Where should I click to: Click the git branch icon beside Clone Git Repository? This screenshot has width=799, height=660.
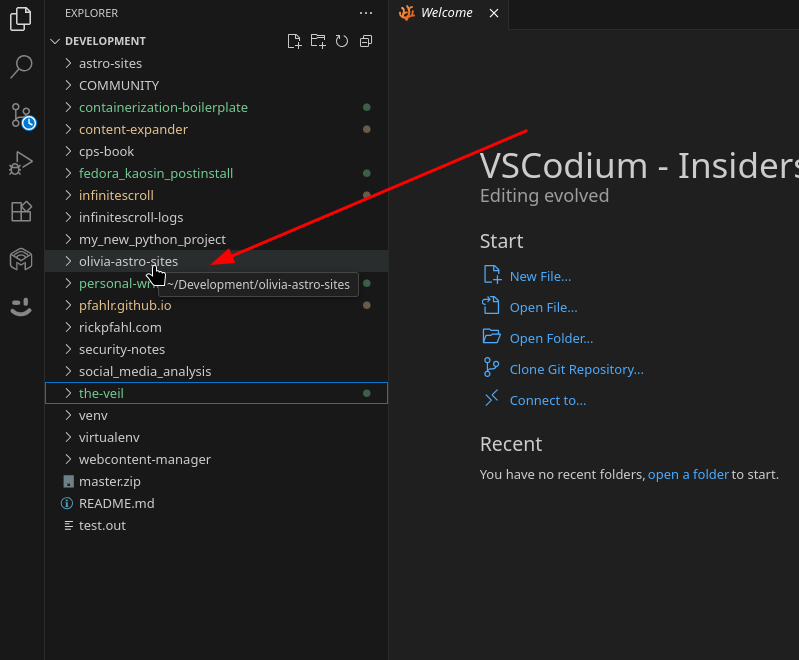[x=491, y=367]
